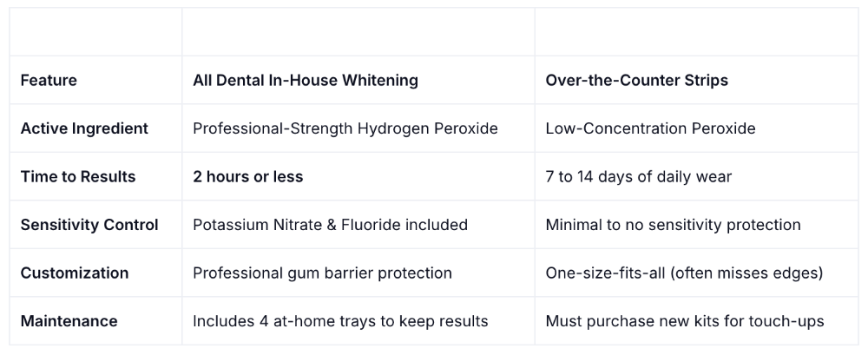The height and width of the screenshot is (355, 868).
Task: Select "Professional gum barrier protection" cell
Action: point(322,273)
